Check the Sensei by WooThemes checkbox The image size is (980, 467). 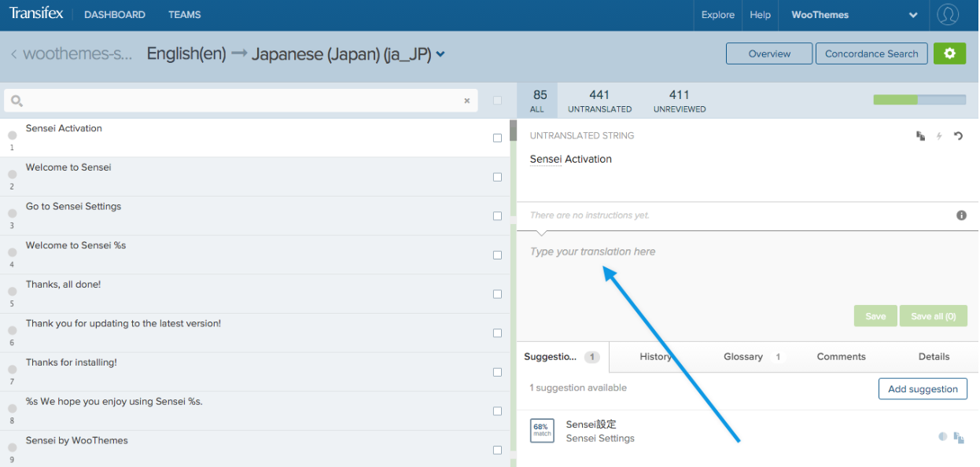coord(497,450)
